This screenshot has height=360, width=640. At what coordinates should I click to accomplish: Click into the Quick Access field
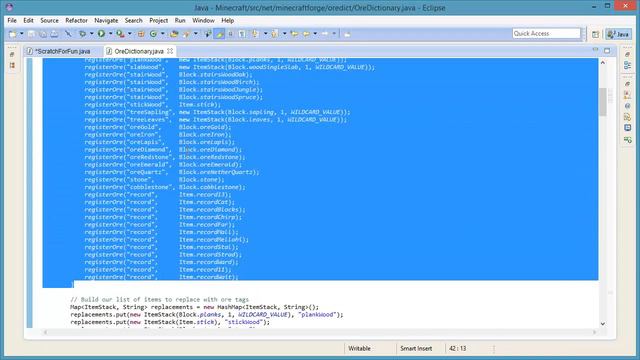(546, 33)
